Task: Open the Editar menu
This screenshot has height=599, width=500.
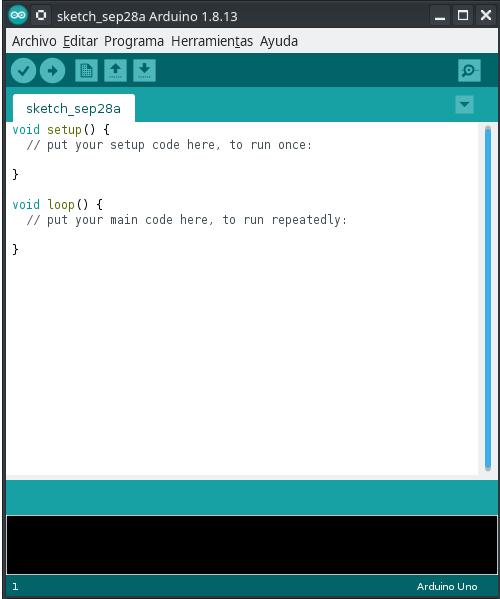Action: tap(81, 41)
